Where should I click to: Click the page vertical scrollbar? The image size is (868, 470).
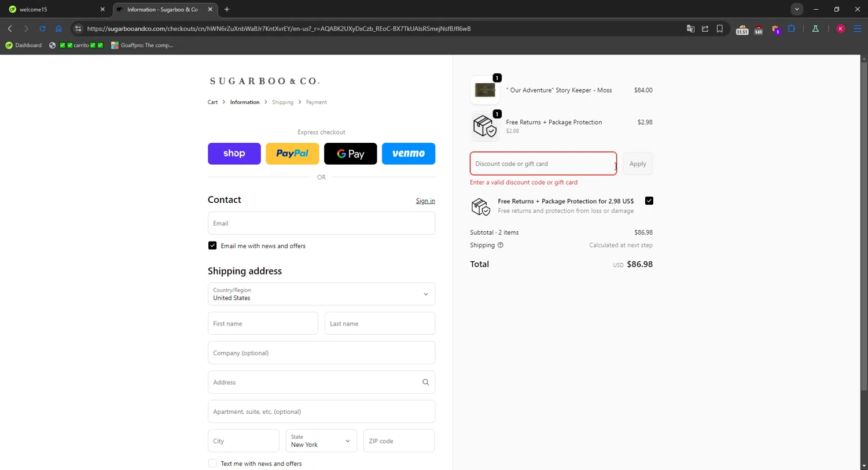(863, 225)
